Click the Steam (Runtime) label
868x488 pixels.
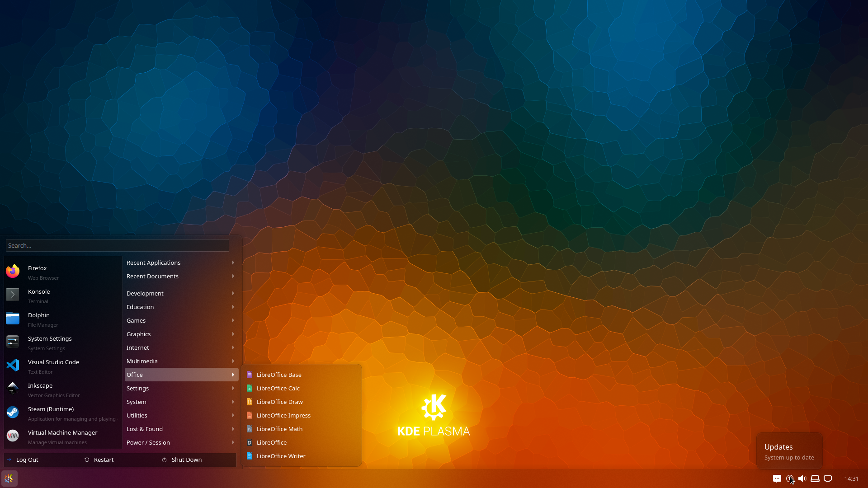point(51,409)
